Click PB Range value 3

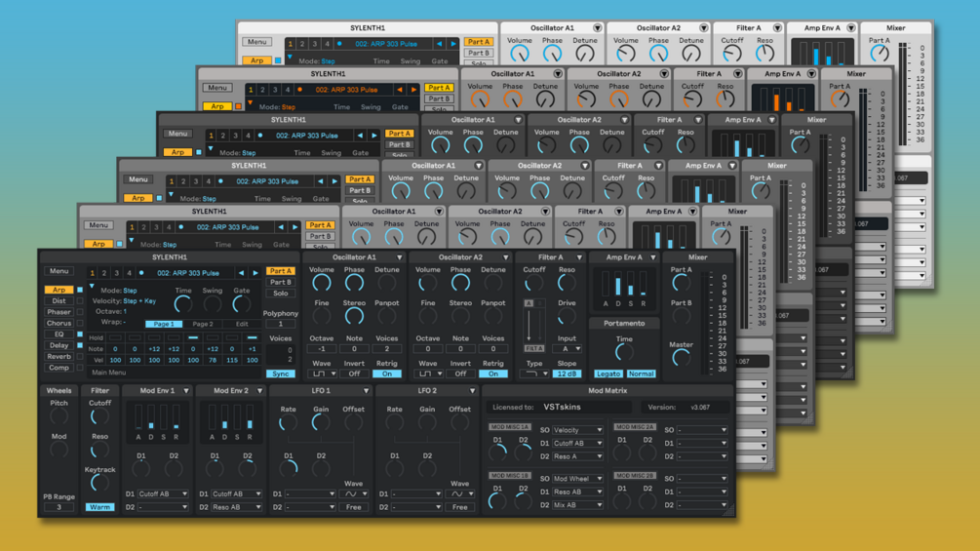[x=59, y=507]
